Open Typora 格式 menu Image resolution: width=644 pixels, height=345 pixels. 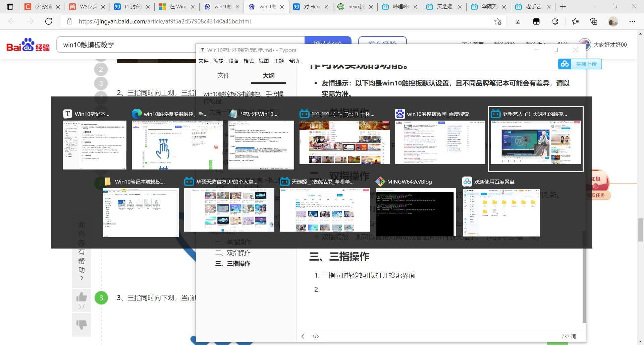[249, 61]
